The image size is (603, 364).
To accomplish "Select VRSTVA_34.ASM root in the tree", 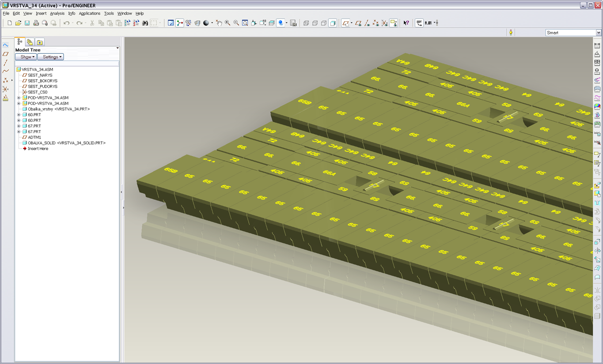I will (37, 69).
